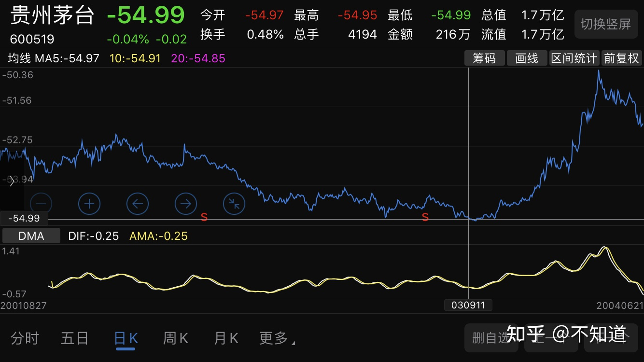Viewport: 644px width, 362px height.
Task: Tap the zoom in plus icon
Action: coord(89,204)
